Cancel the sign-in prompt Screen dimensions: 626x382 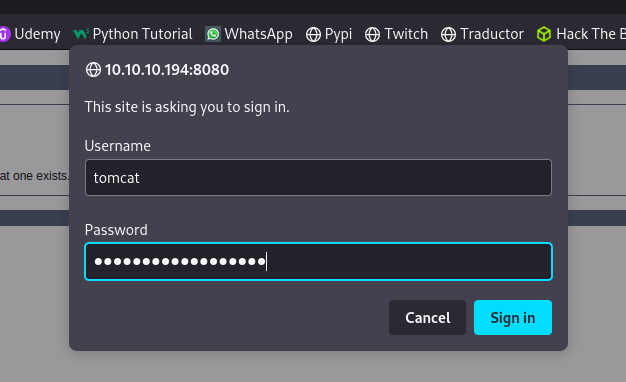click(x=427, y=318)
